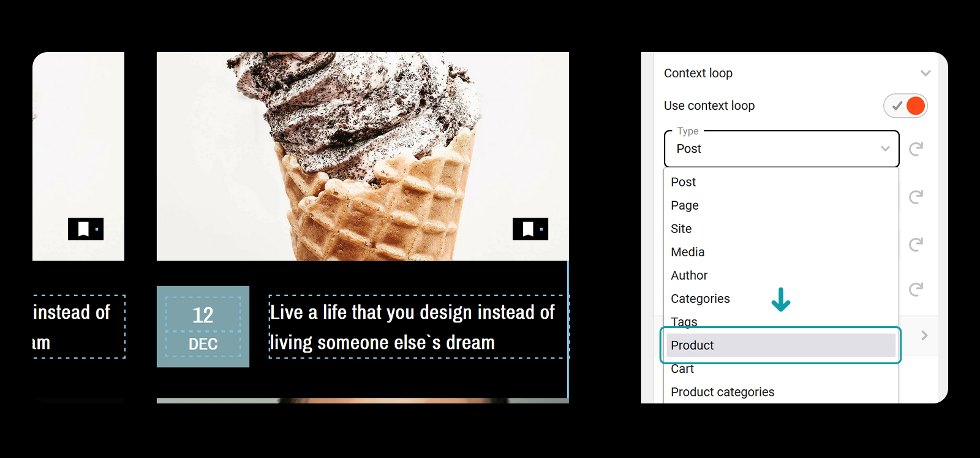Select the 12 DEC date block
Screen dimensions: 980x458
(203, 327)
